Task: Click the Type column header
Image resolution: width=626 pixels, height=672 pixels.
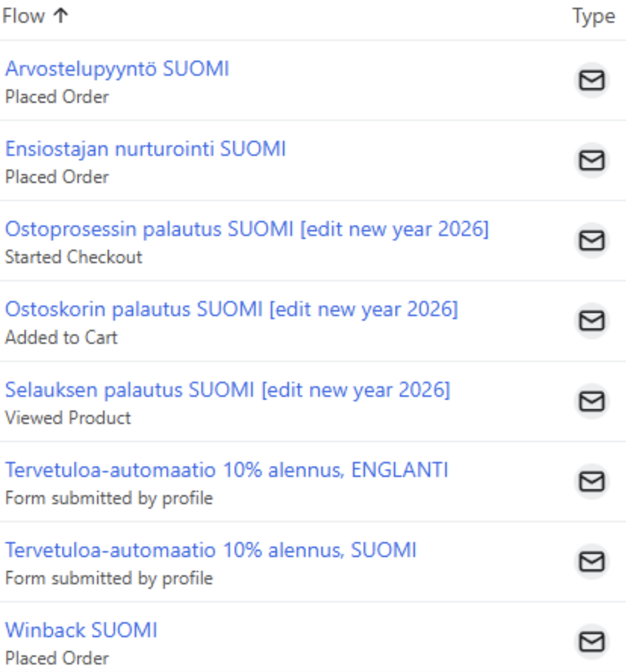Action: coord(593,16)
